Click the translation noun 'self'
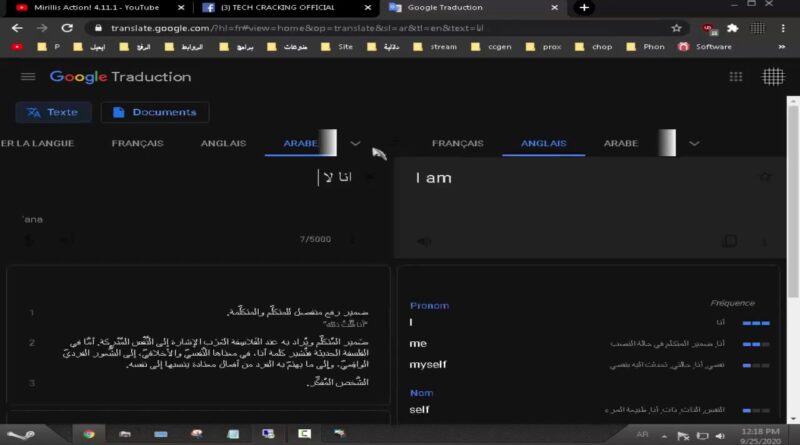 pos(419,409)
